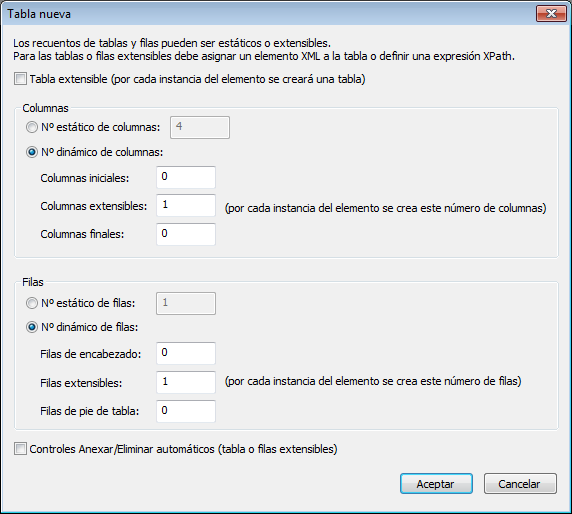The image size is (572, 514).
Task: Focus the Columnas finales input field
Action: click(186, 234)
